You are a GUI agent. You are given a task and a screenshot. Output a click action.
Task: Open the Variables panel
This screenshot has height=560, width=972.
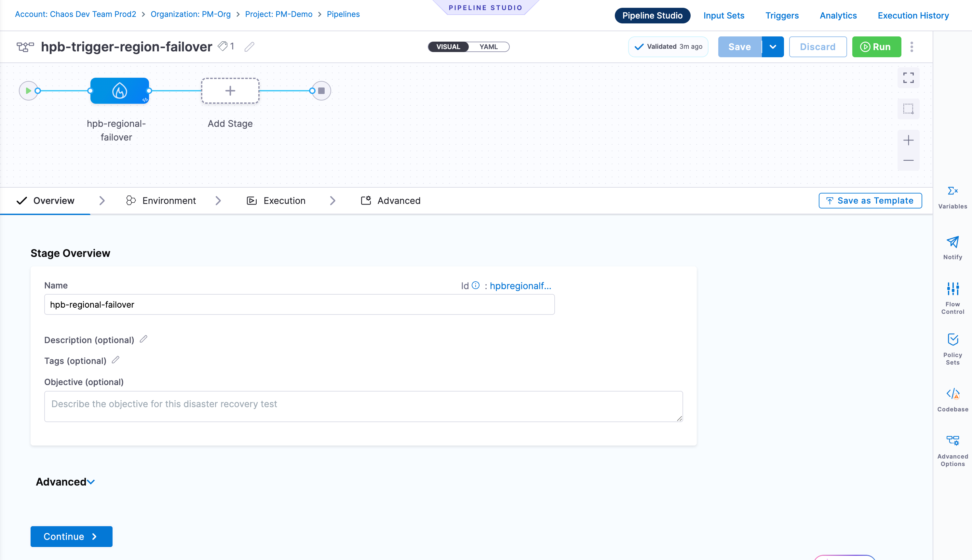point(952,196)
